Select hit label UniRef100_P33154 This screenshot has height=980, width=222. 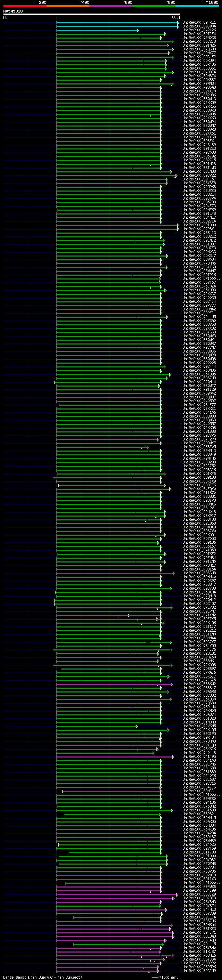(x=199, y=569)
